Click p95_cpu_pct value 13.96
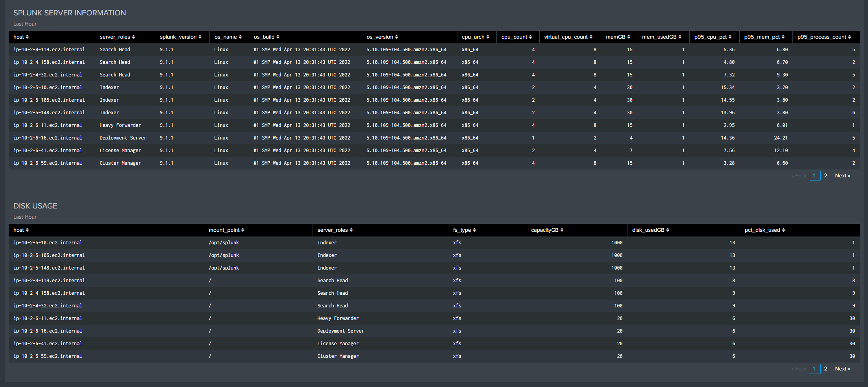This screenshot has height=387, width=868. pos(727,113)
